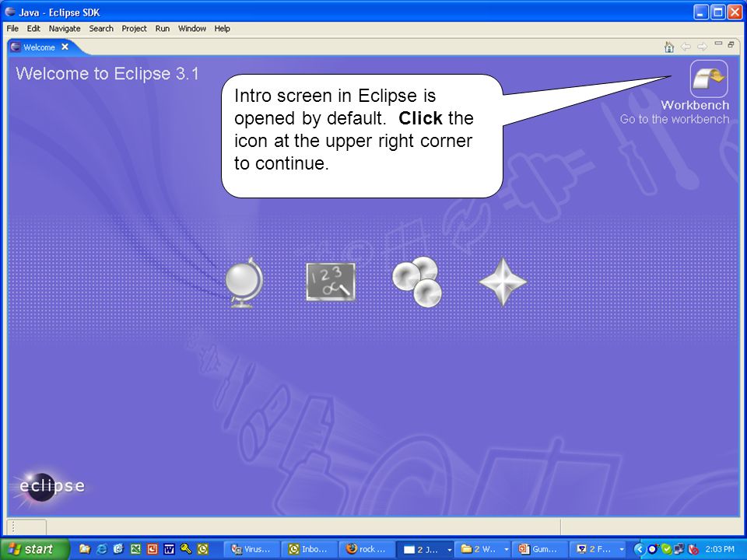Open the Window menu

192,29
